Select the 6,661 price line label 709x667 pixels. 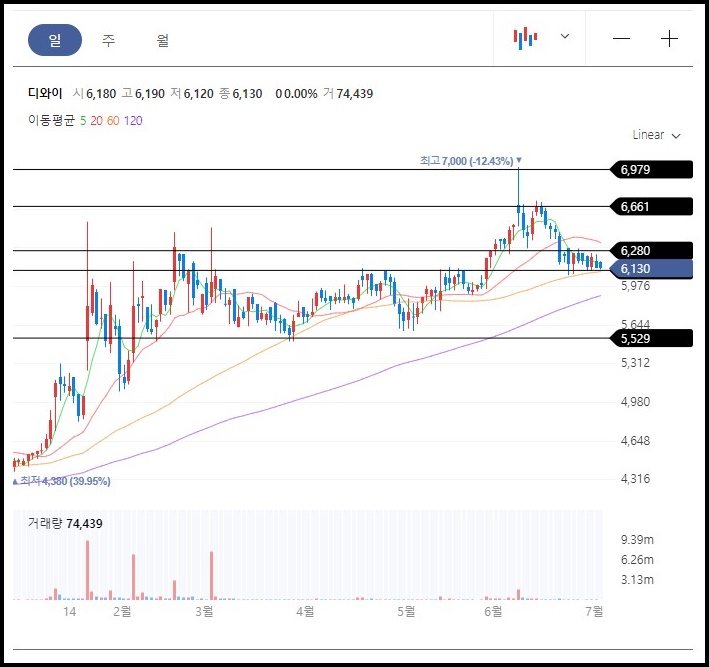651,207
